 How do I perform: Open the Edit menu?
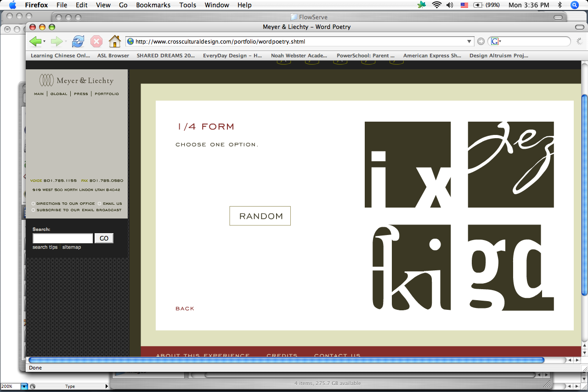82,5
